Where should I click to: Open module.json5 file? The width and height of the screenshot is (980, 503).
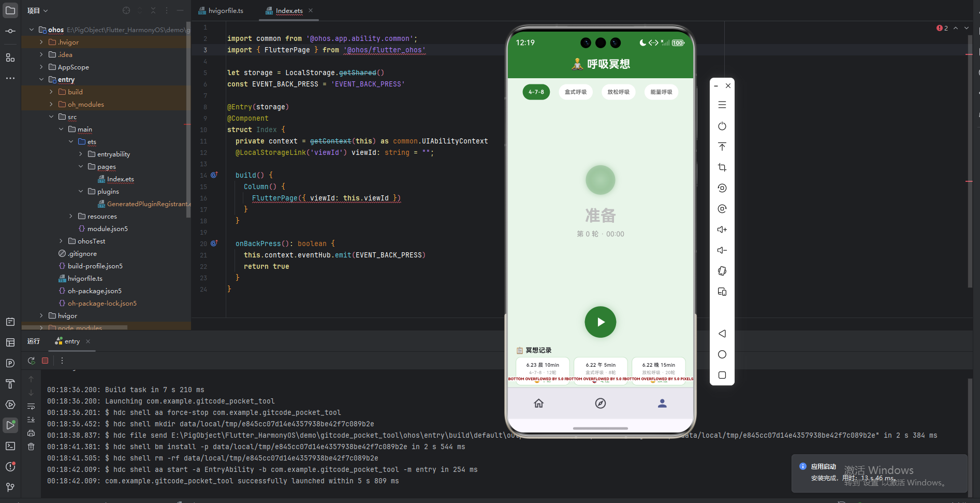pos(103,228)
